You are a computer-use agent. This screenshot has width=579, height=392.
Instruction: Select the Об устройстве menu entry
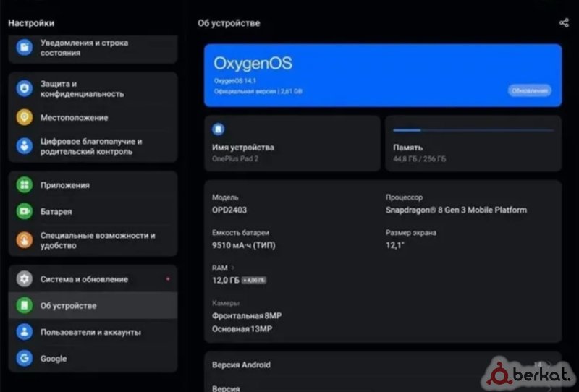93,305
